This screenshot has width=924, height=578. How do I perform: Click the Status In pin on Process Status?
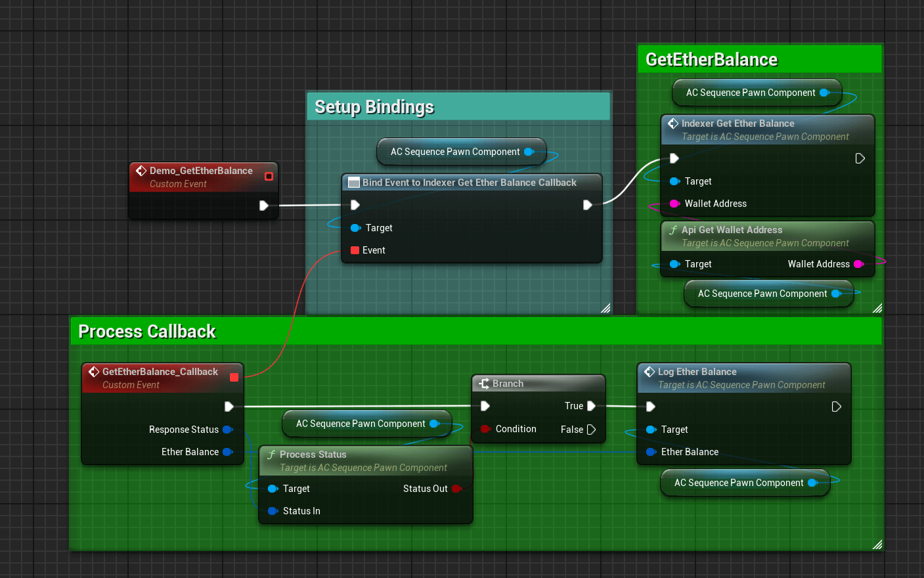273,511
